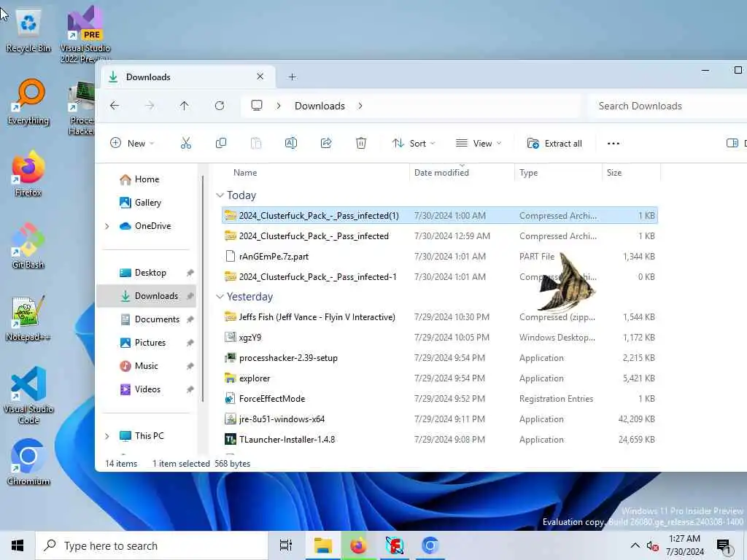Sort by Date modified column header
This screenshot has height=560, width=747.
(462, 173)
